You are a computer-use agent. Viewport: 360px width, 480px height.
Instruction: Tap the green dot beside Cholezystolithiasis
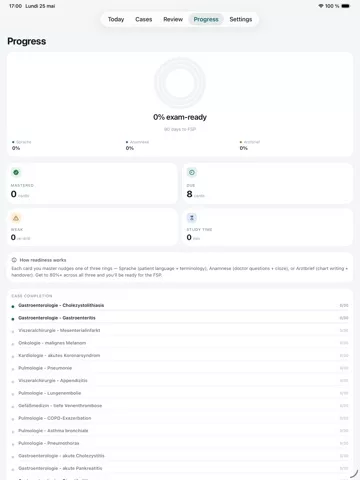tap(13, 306)
